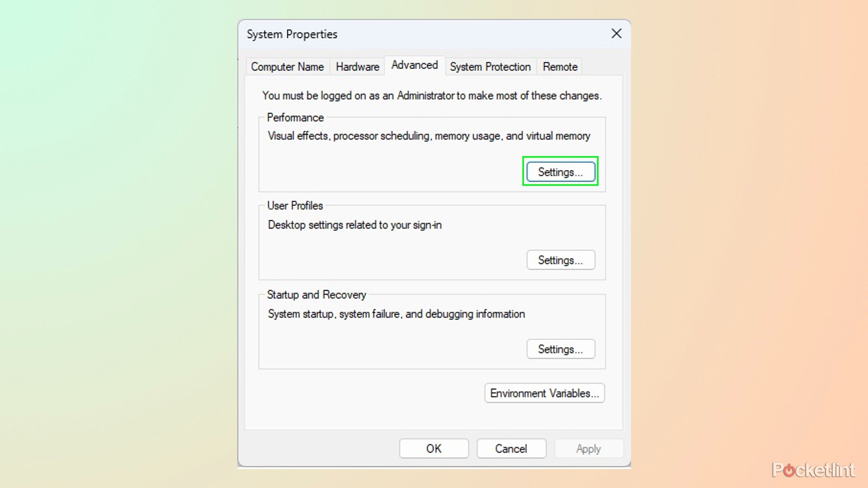This screenshot has height=488, width=868.
Task: Click the Performance group label
Action: coord(295,118)
